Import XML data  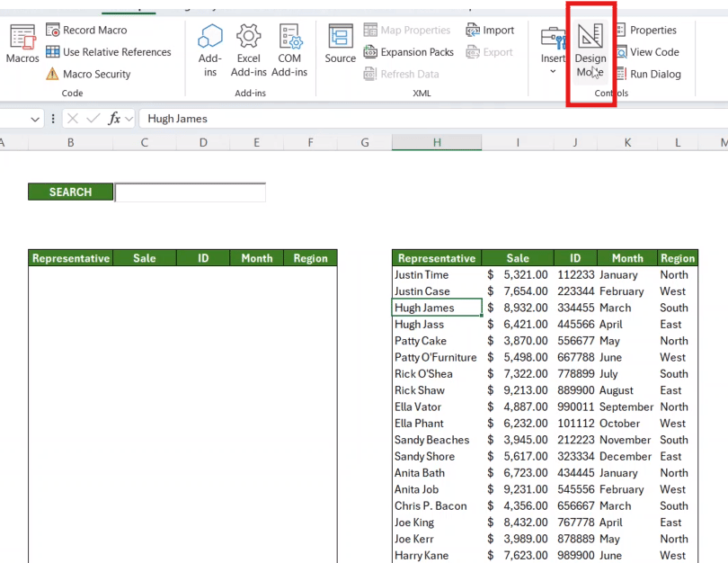[x=491, y=30]
